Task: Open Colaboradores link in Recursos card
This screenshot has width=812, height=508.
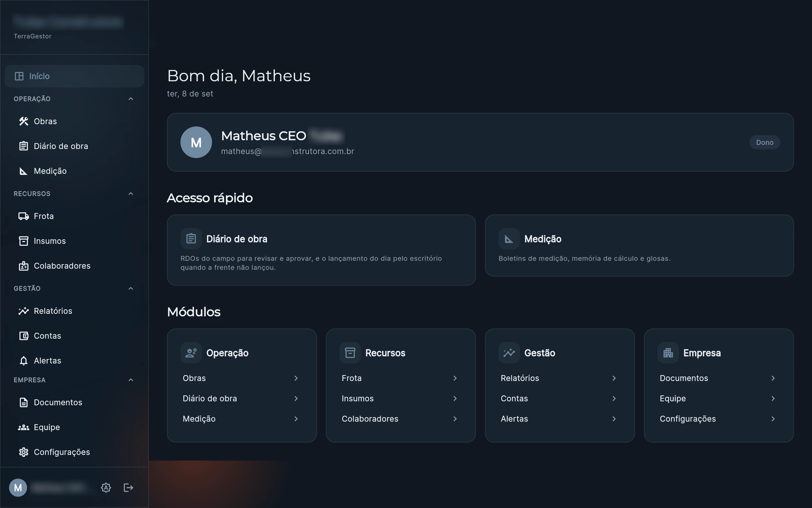Action: coord(401,419)
